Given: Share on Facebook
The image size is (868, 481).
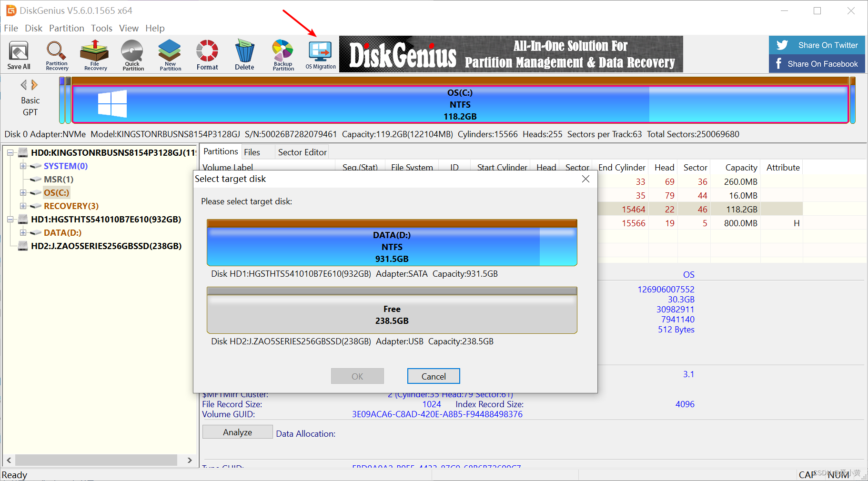Looking at the screenshot, I should click(817, 64).
